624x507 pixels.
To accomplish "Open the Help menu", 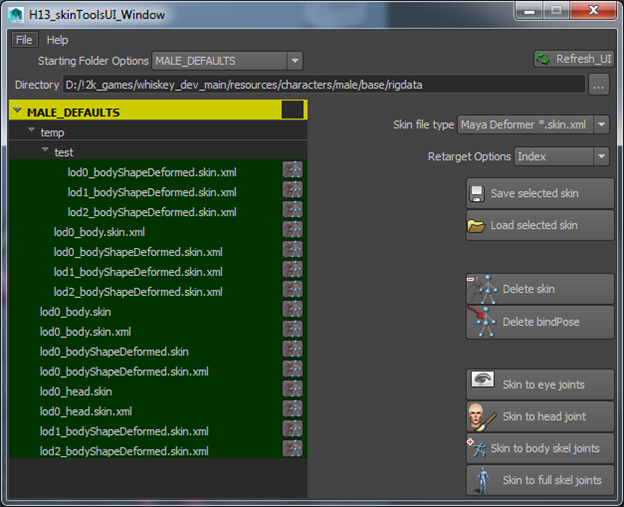I will 57,40.
